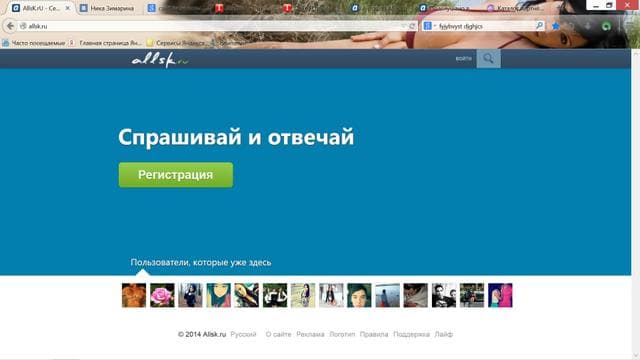Click the Спрашивай и отвечай heading

click(x=236, y=137)
